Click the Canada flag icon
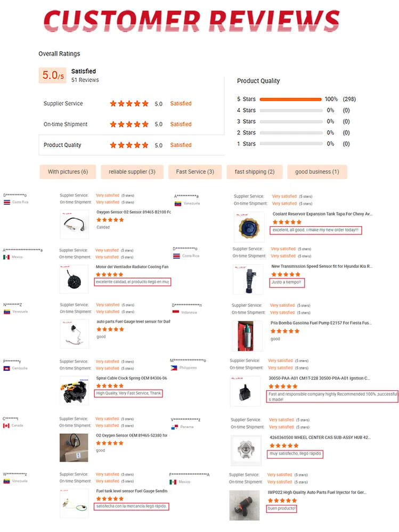 point(6,425)
